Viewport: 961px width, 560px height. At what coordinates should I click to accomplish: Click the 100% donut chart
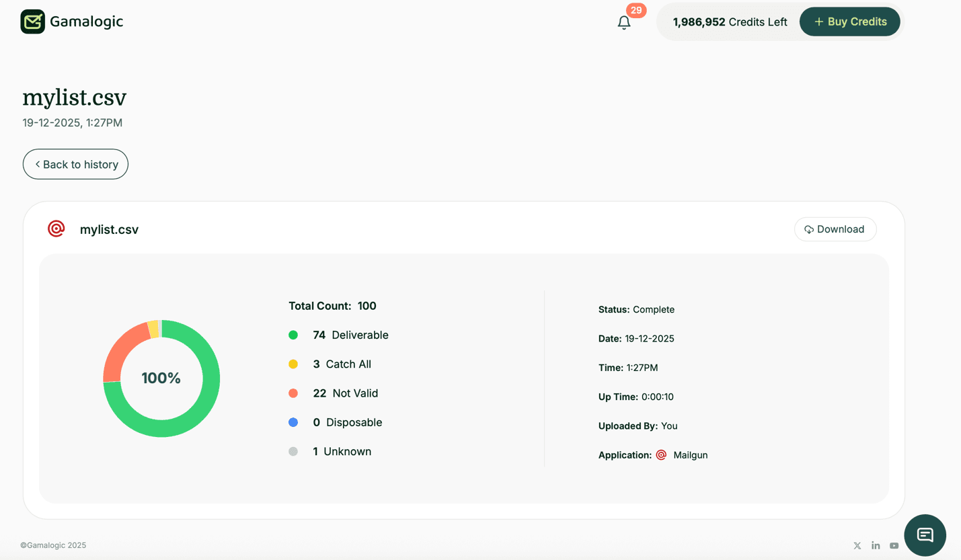[161, 378]
